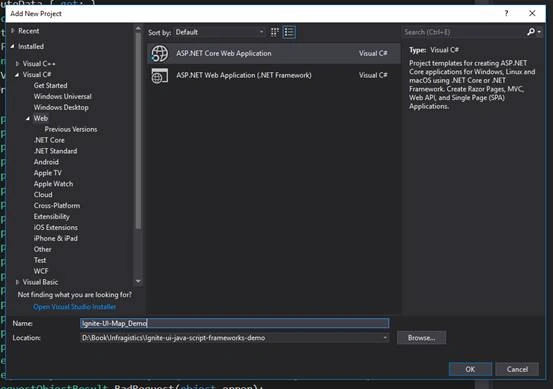This screenshot has height=389, width=553.
Task: Click the ASP.NET Web Application (.NET Framework) icon
Action: point(160,75)
